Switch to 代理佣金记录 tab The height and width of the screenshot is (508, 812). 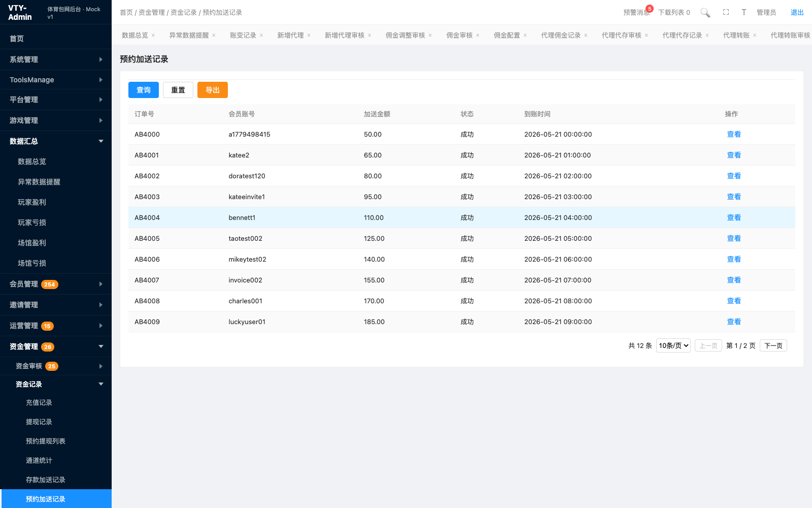561,36
